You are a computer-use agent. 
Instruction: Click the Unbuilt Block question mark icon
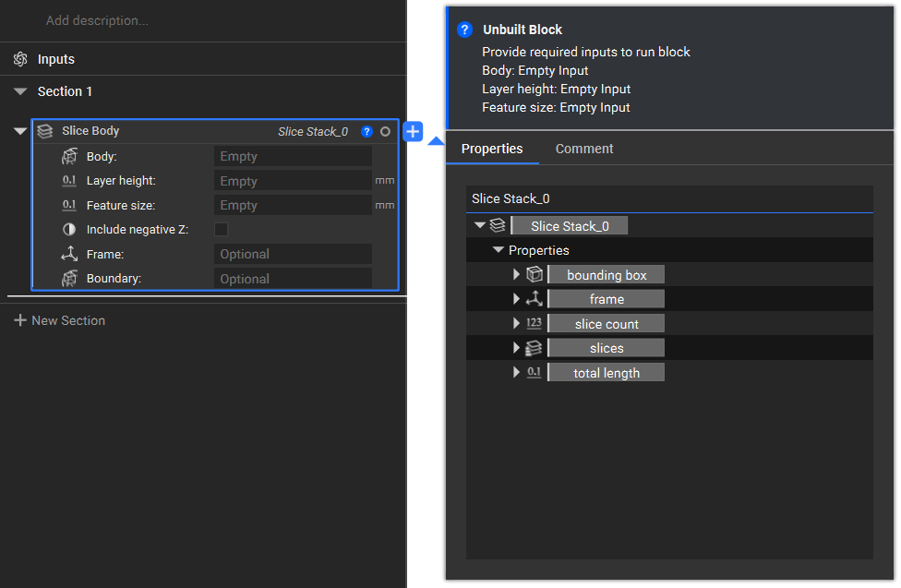tap(465, 30)
